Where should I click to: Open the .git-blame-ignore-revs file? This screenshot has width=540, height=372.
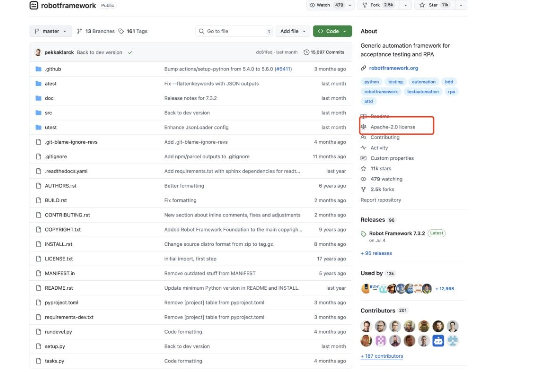(71, 142)
